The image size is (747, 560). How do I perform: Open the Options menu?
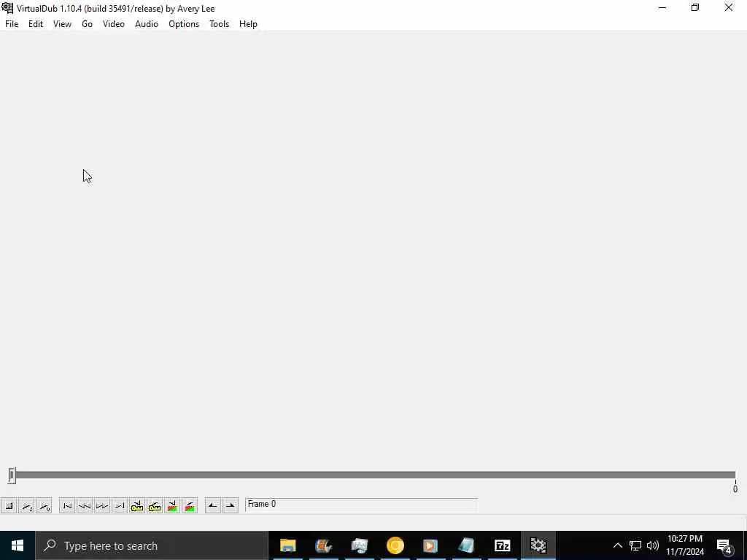[x=184, y=24]
